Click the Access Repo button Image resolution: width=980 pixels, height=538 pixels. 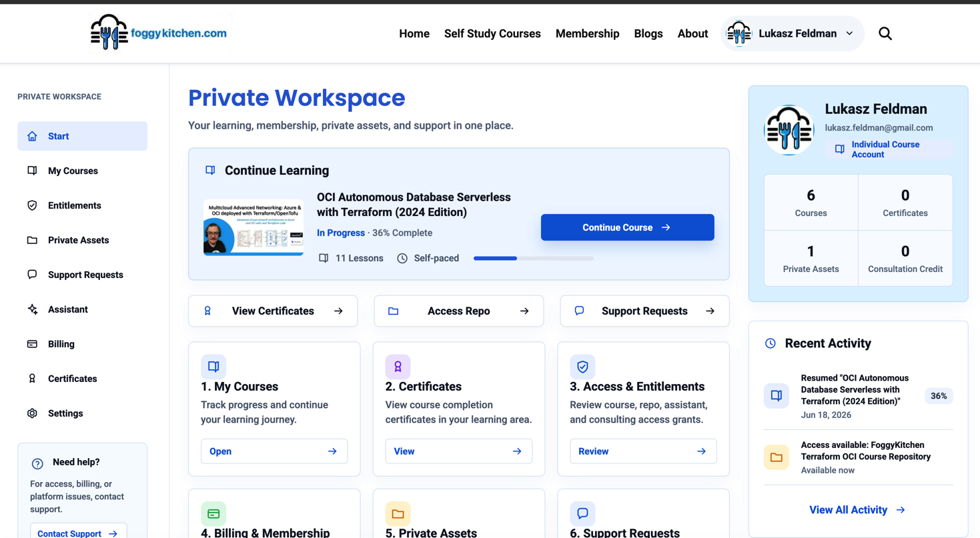pos(458,311)
